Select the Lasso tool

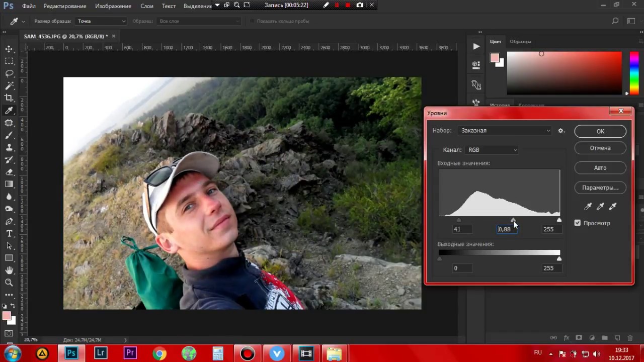[x=9, y=73]
